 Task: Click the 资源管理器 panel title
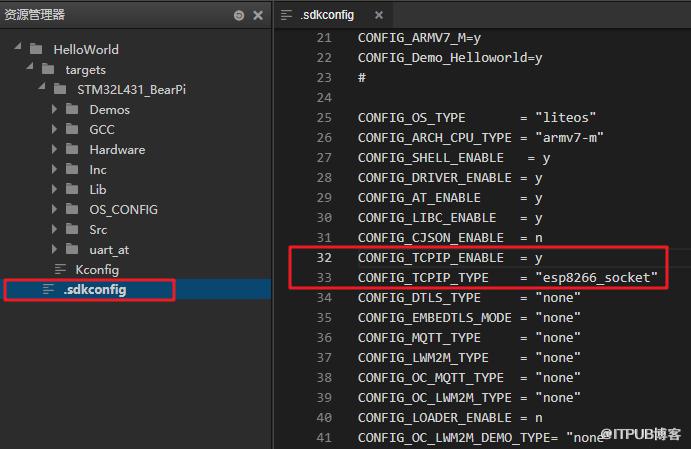pos(34,15)
